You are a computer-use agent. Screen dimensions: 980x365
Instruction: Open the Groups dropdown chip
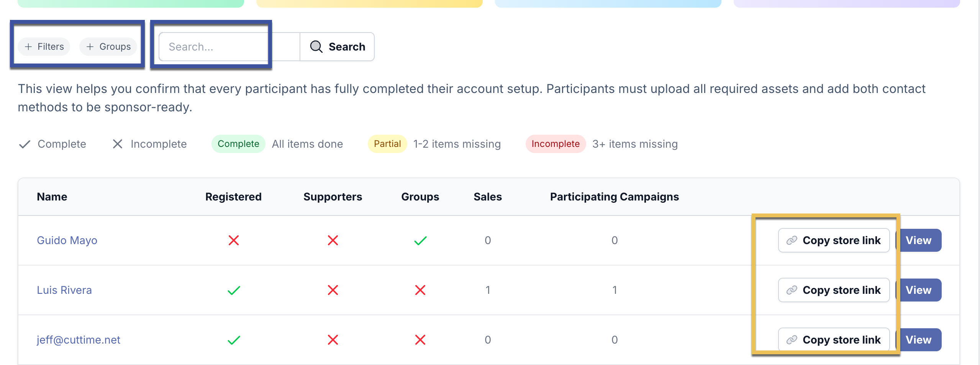[x=108, y=47]
